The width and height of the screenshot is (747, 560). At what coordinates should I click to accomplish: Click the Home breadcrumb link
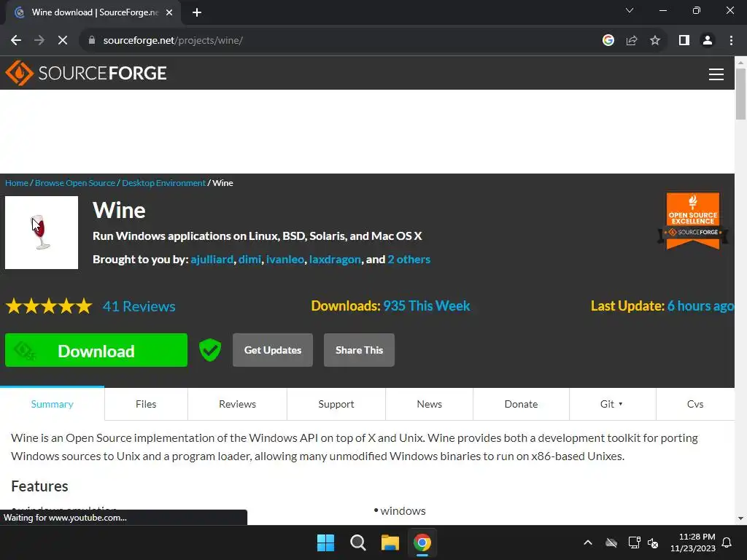click(17, 183)
